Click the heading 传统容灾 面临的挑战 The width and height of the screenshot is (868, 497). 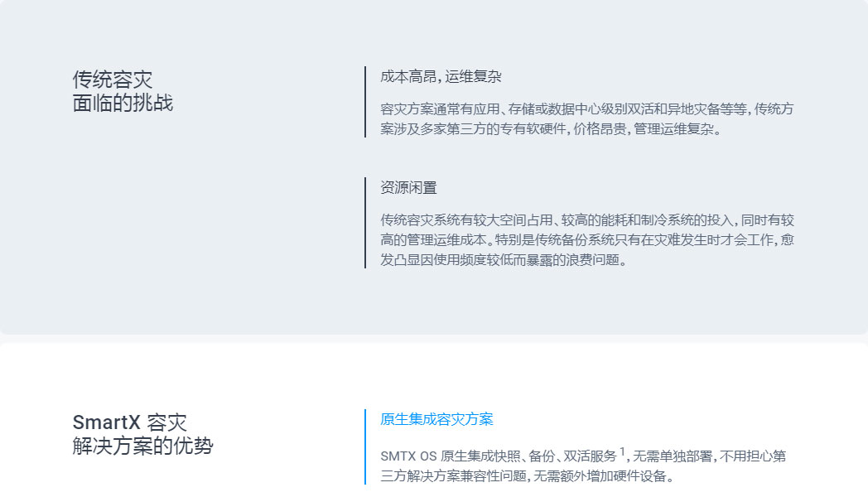(123, 91)
